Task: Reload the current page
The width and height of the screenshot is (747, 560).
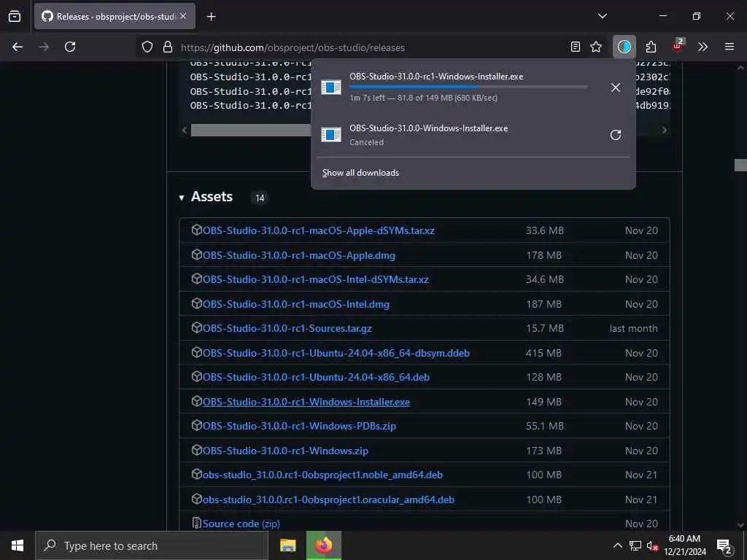Action: tap(70, 47)
